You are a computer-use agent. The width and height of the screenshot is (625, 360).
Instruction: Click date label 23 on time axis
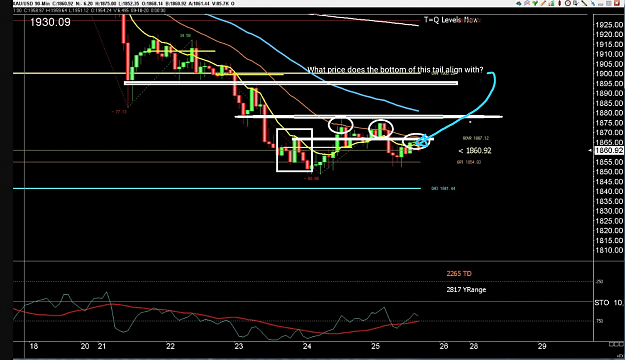pos(238,346)
